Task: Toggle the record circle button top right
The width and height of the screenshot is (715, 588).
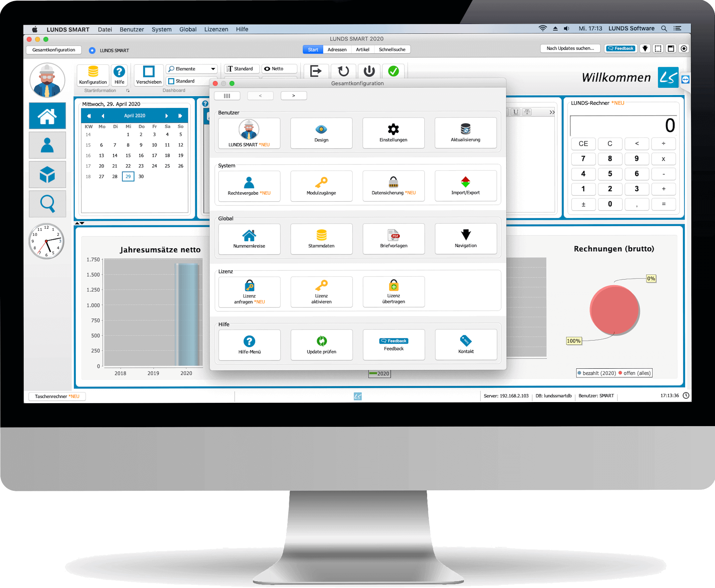Action: (x=684, y=49)
